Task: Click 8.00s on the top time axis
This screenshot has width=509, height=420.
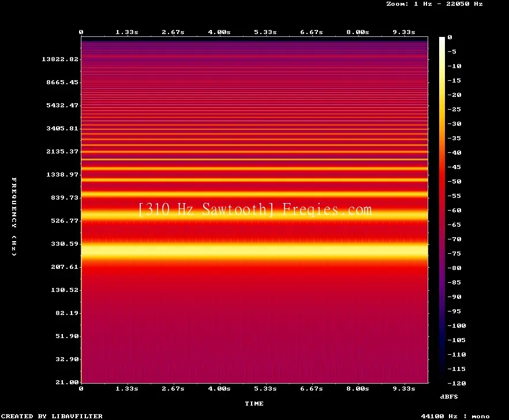Action: pyautogui.click(x=358, y=32)
